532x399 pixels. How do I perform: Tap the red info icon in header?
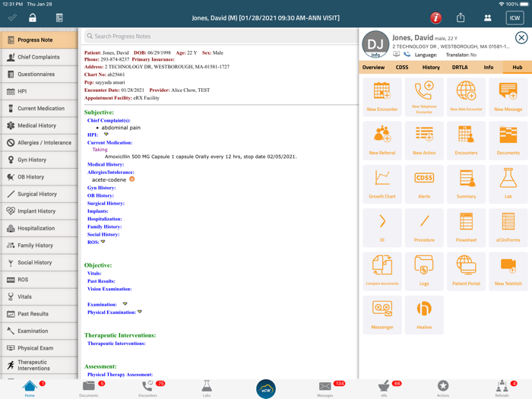coord(436,17)
